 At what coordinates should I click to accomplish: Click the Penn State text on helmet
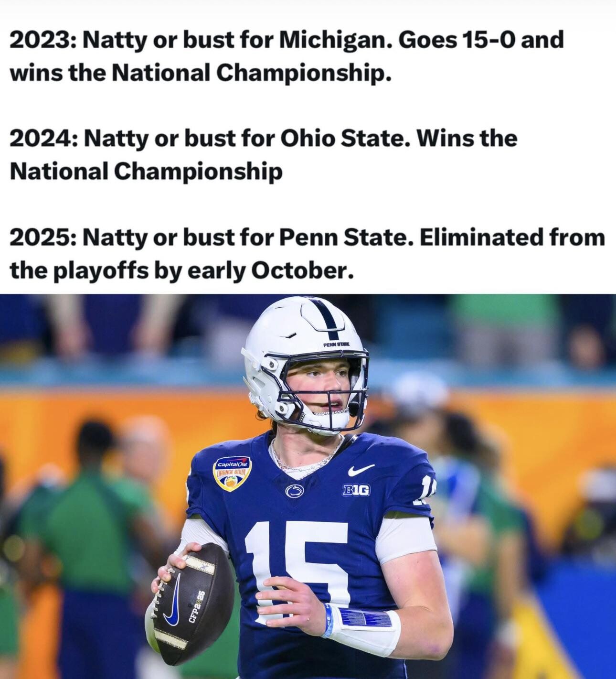coord(336,344)
